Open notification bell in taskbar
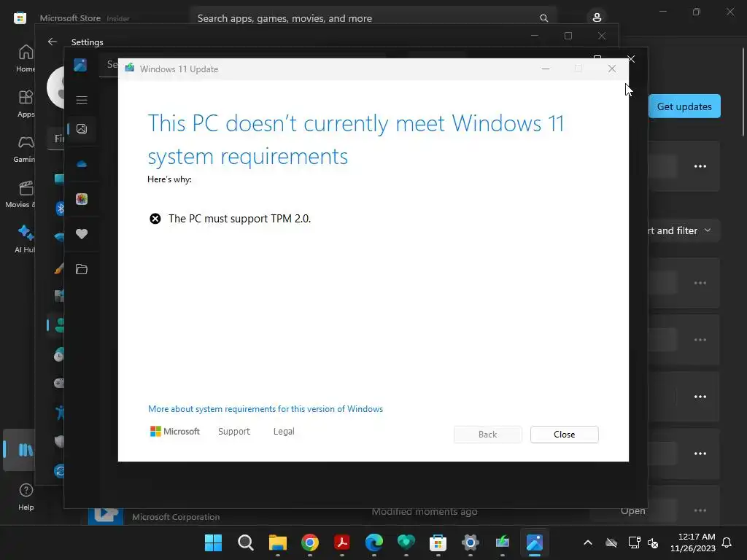This screenshot has height=560, width=747. pyautogui.click(x=727, y=542)
